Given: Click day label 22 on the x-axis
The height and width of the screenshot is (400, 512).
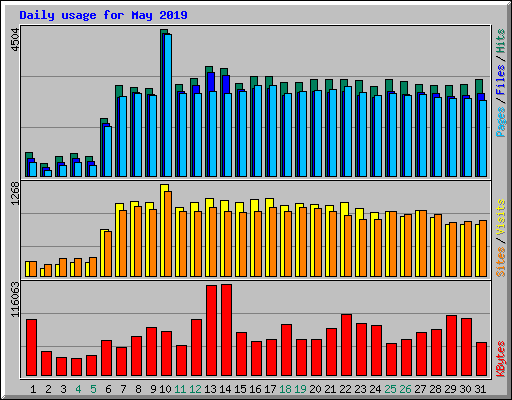Looking at the screenshot, I should 345,389.
